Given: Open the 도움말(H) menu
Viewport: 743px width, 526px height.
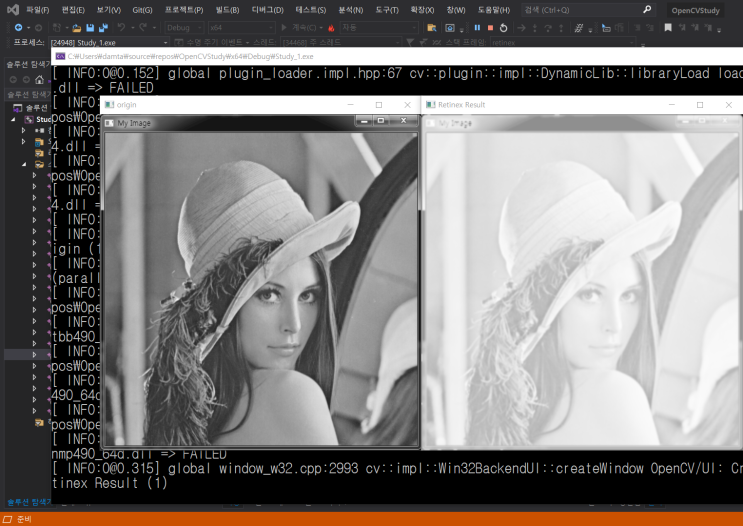Looking at the screenshot, I should [x=494, y=10].
